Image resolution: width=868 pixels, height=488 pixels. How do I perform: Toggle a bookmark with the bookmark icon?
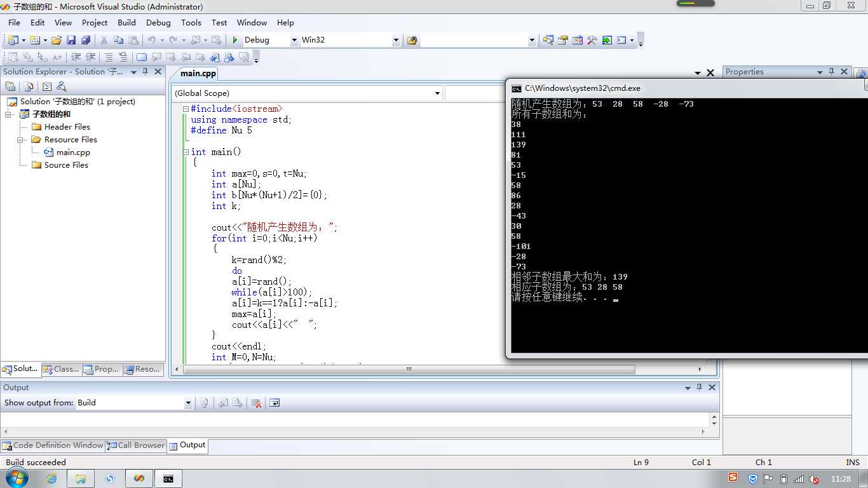tap(142, 57)
